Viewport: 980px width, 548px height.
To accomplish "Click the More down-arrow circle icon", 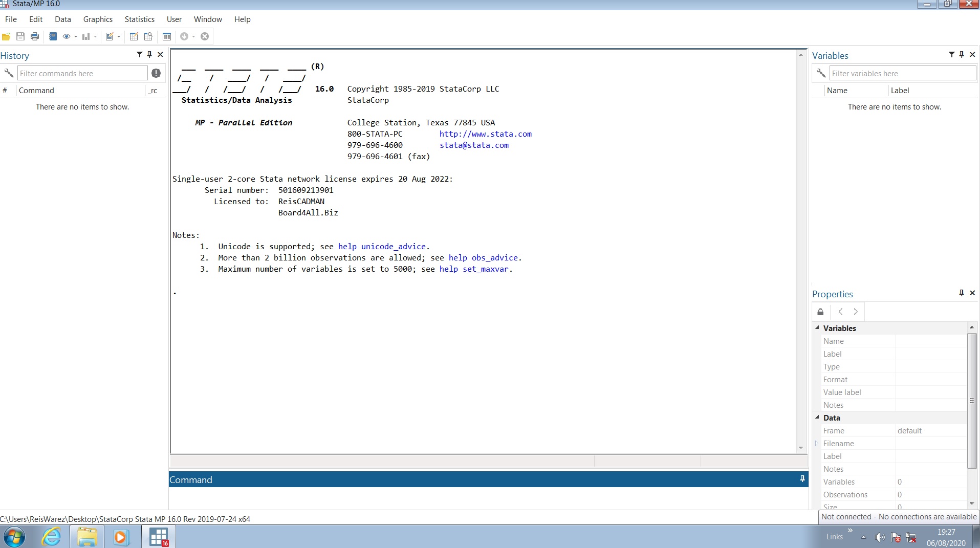I will click(x=184, y=36).
